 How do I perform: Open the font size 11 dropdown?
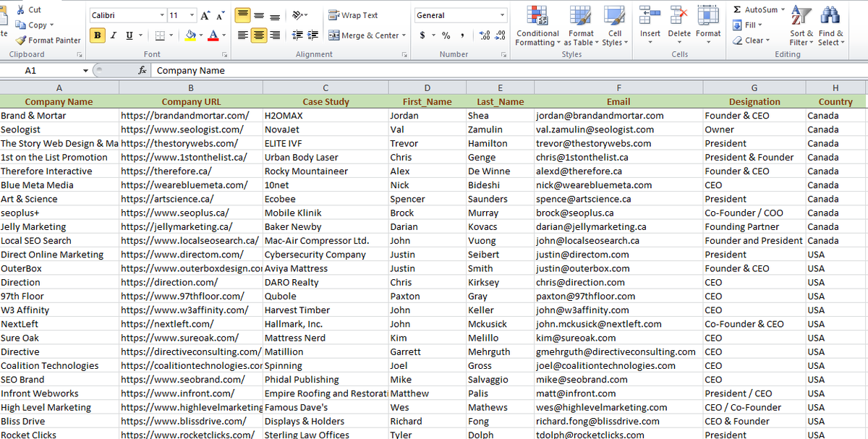192,15
